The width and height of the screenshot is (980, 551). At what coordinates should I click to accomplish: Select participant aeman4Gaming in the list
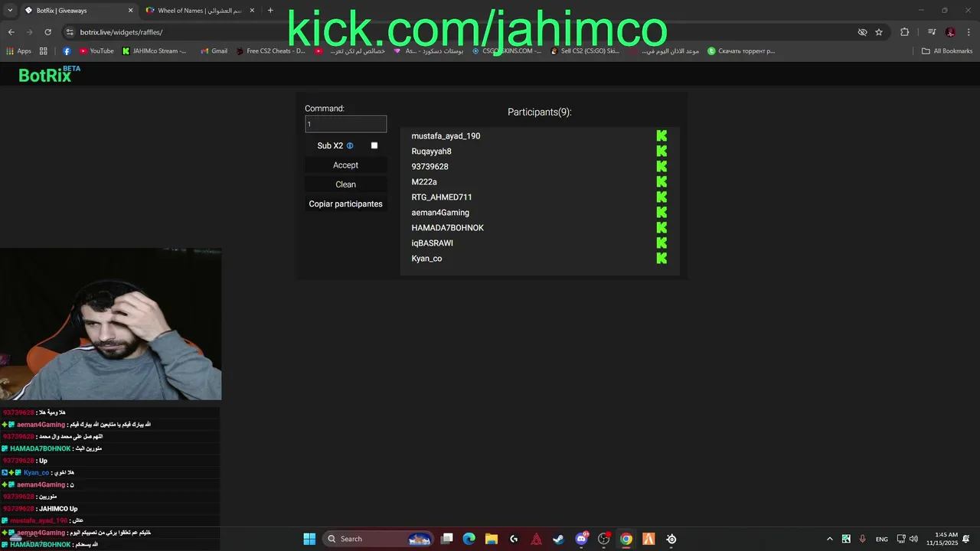point(440,213)
